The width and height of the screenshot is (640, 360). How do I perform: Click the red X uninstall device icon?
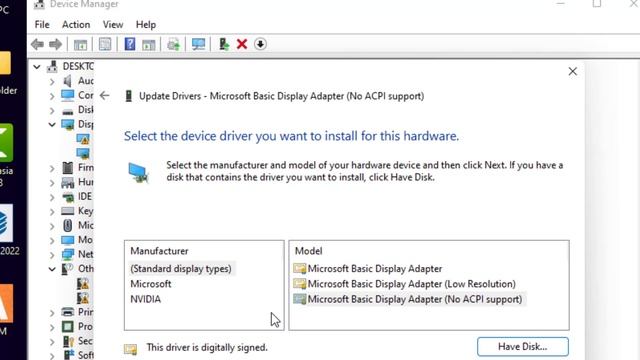(x=242, y=44)
